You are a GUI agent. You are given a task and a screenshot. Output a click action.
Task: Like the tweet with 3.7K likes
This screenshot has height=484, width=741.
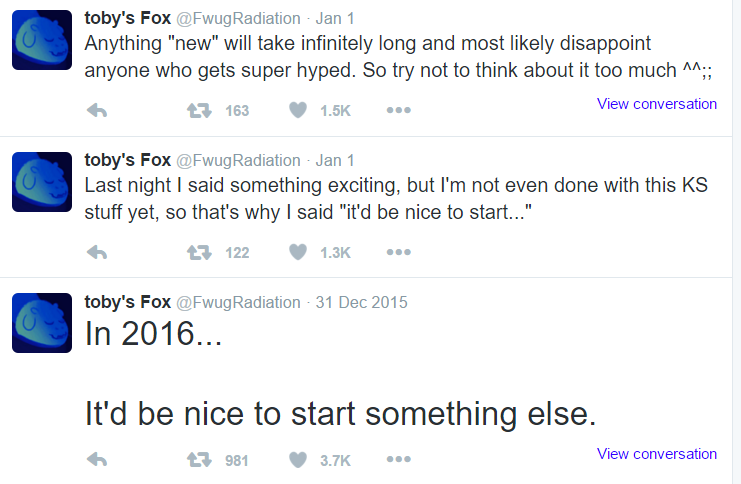click(x=297, y=460)
